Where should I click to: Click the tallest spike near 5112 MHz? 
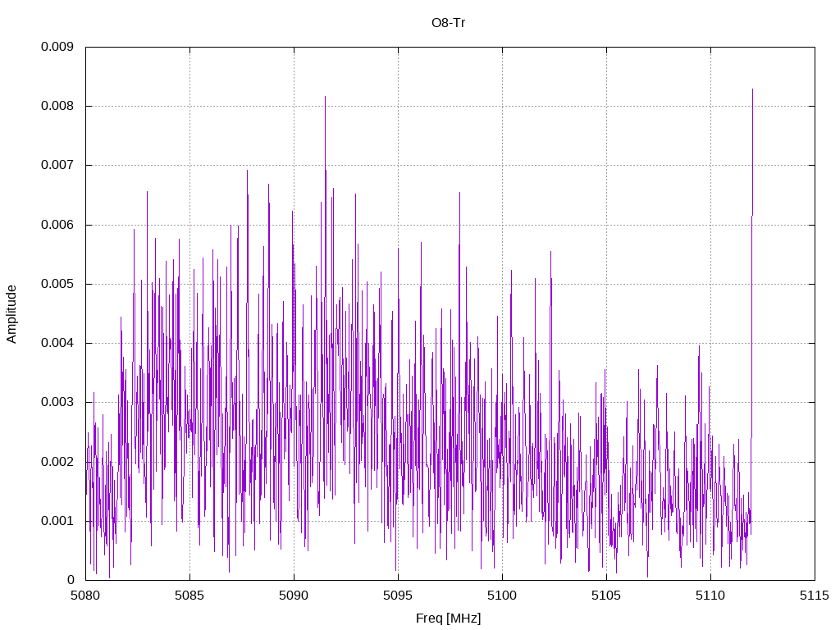[x=752, y=214]
